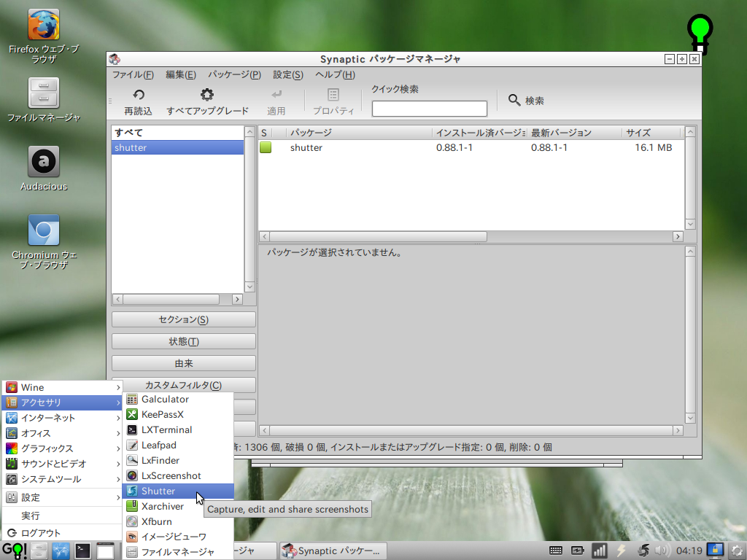Focus the quick search (クイック検索) field

click(429, 109)
